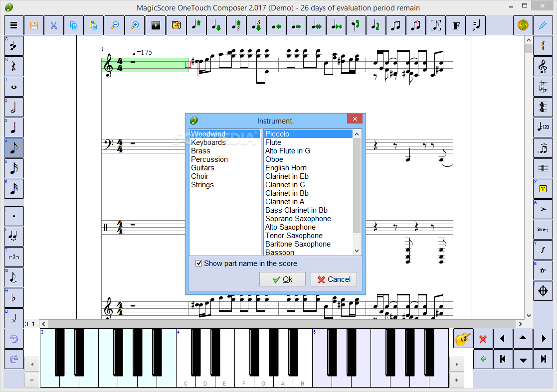Click the Paste toolbar icon
This screenshot has width=557, height=392.
point(93,25)
